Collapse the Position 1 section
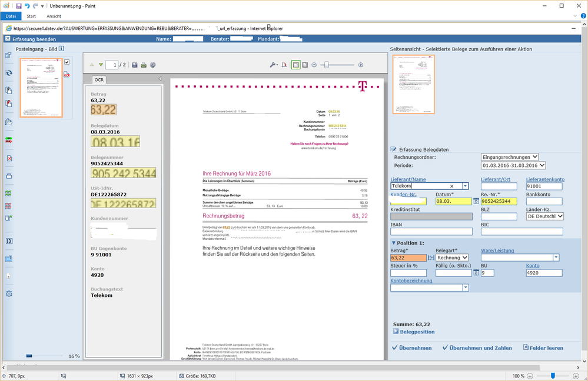 pos(394,243)
